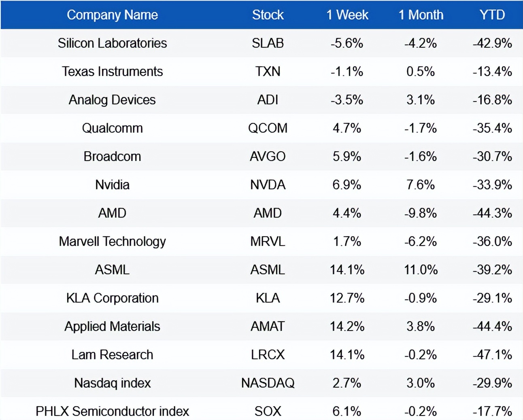Click the TXN stock ticker
Viewport: 523px width, 420px height.
click(x=268, y=72)
